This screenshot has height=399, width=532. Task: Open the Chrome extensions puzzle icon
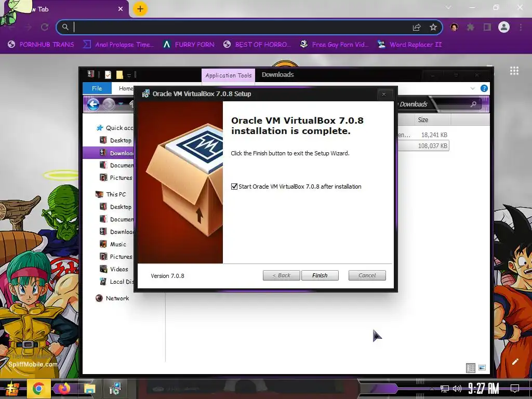pyautogui.click(x=470, y=27)
